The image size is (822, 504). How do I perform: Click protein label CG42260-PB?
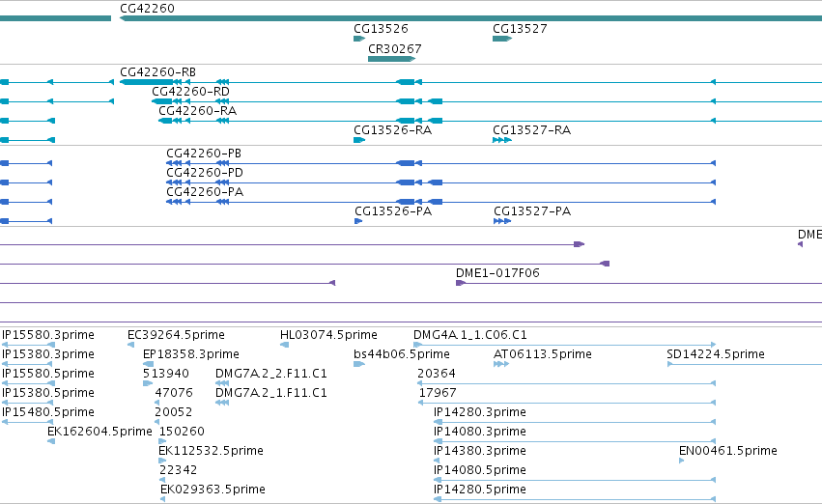click(x=204, y=154)
